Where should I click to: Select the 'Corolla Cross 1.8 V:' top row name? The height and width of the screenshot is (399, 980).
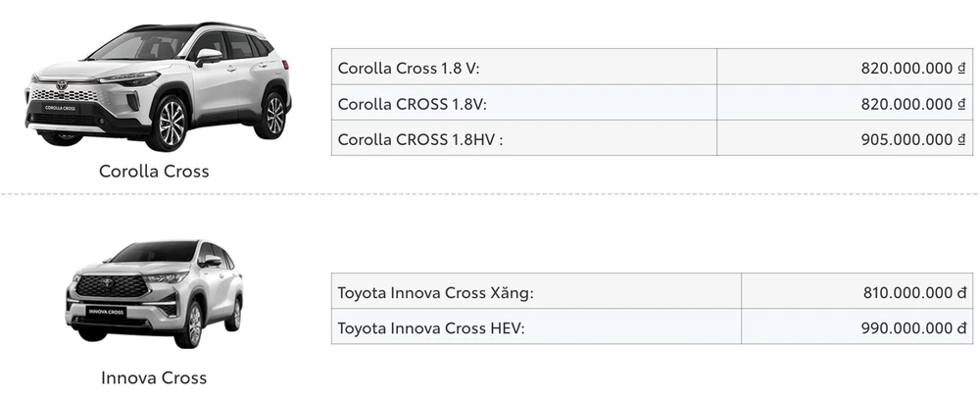pos(408,68)
